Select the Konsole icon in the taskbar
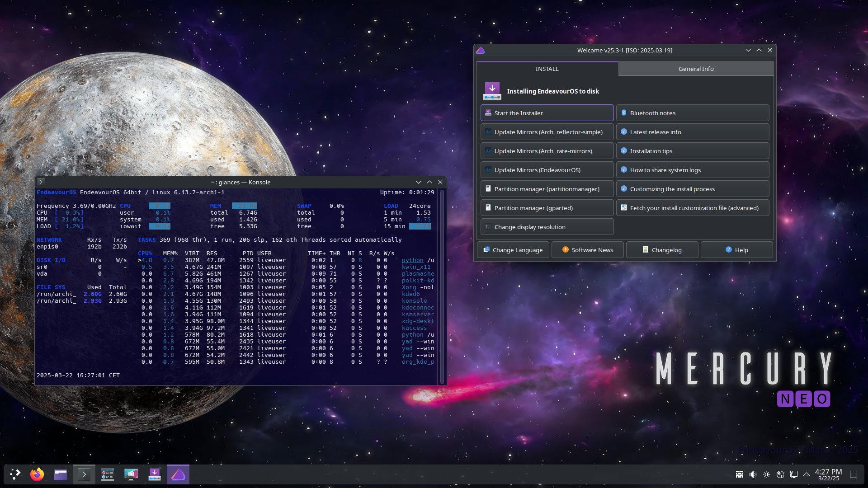The height and width of the screenshot is (488, 868). point(84,474)
